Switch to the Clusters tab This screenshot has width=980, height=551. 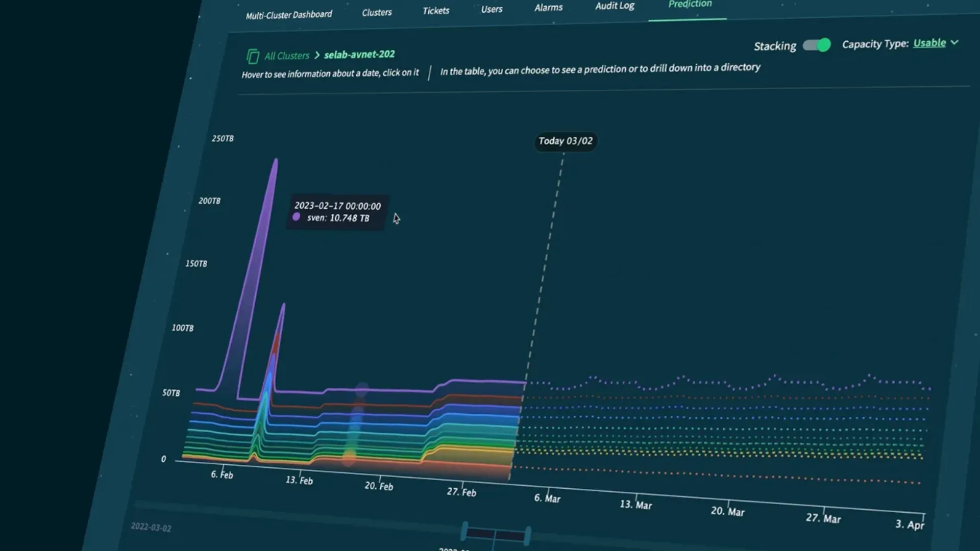pyautogui.click(x=377, y=12)
